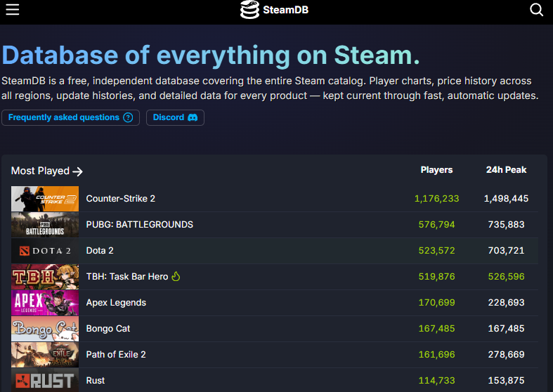Open the Apex Legends thumbnail

pyautogui.click(x=45, y=303)
